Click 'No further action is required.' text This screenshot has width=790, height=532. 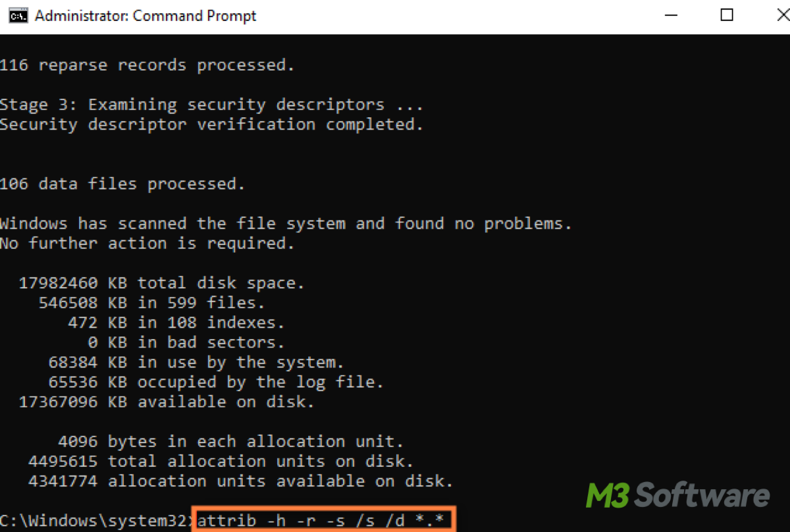click(147, 244)
